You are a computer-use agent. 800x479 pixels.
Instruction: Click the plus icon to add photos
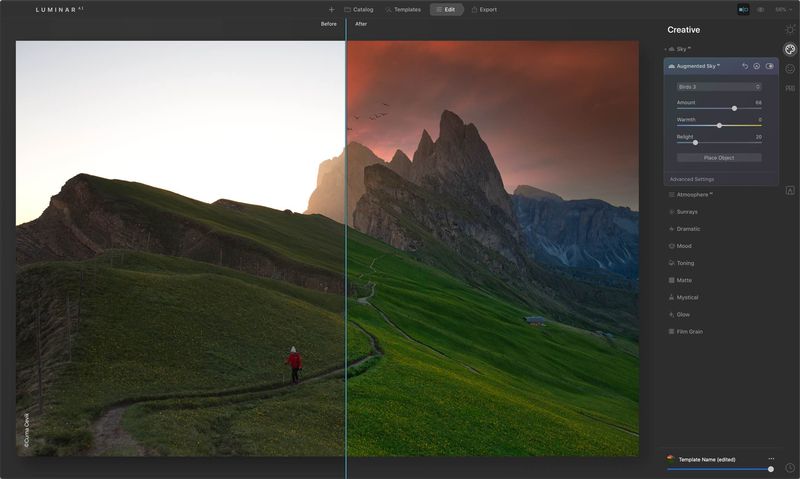(x=331, y=10)
